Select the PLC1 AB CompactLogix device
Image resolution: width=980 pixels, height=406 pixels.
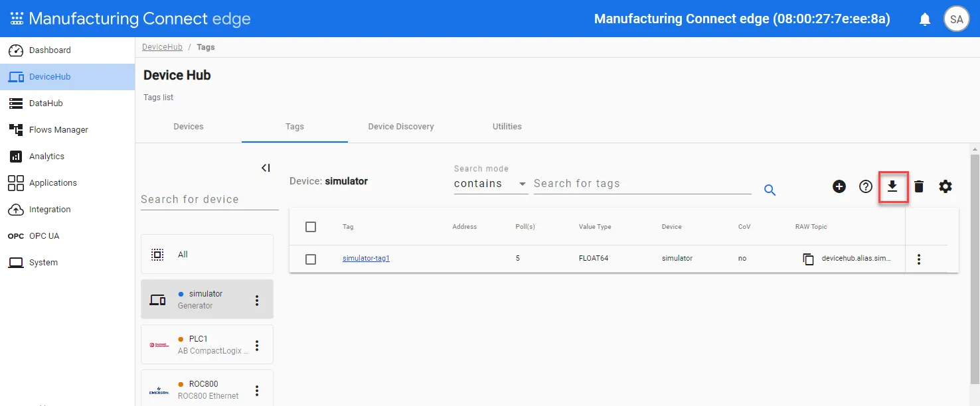[207, 344]
